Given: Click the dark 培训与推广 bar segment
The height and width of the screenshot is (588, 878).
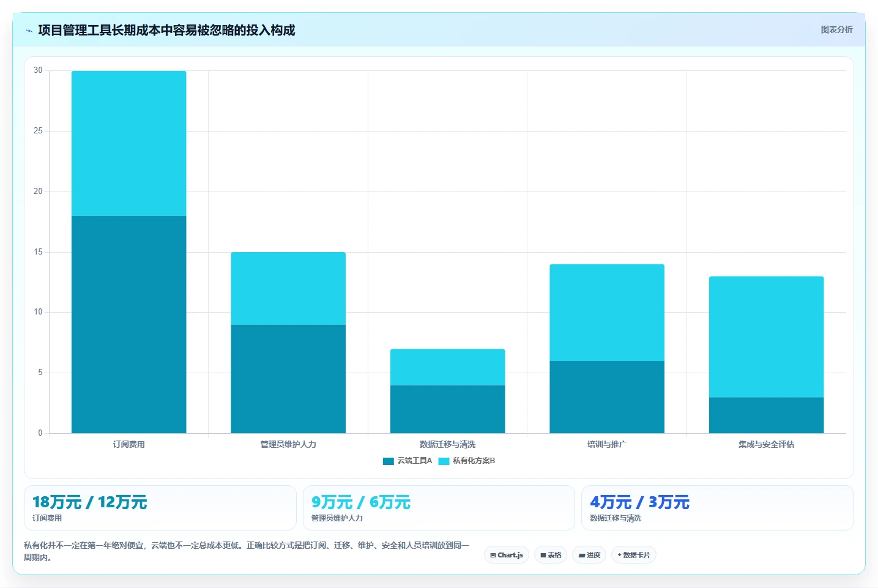Looking at the screenshot, I should [x=607, y=397].
